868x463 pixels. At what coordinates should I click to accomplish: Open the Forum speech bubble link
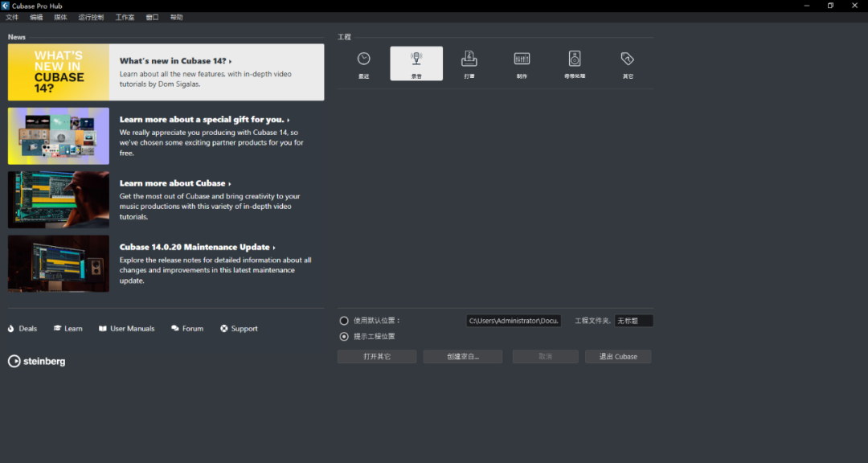pyautogui.click(x=187, y=329)
